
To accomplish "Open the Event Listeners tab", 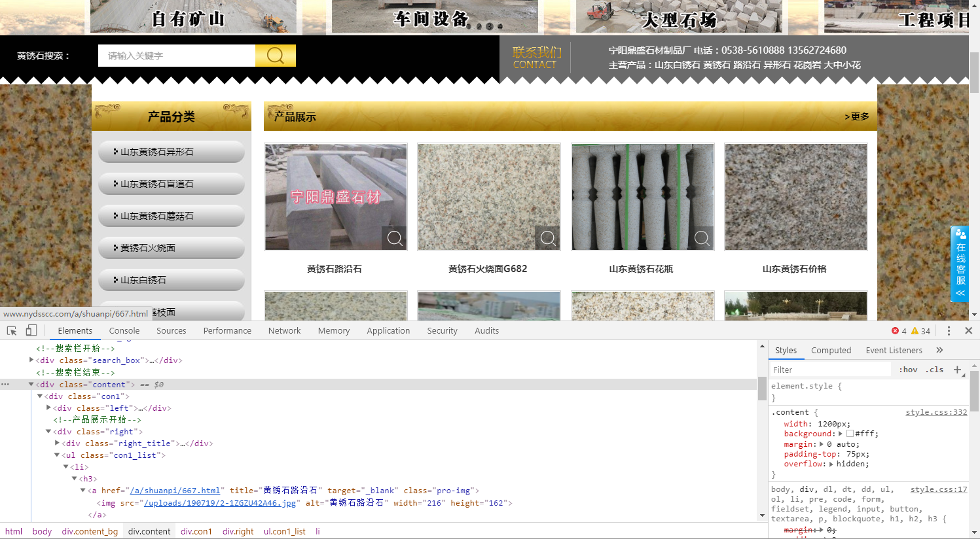I will 894,350.
